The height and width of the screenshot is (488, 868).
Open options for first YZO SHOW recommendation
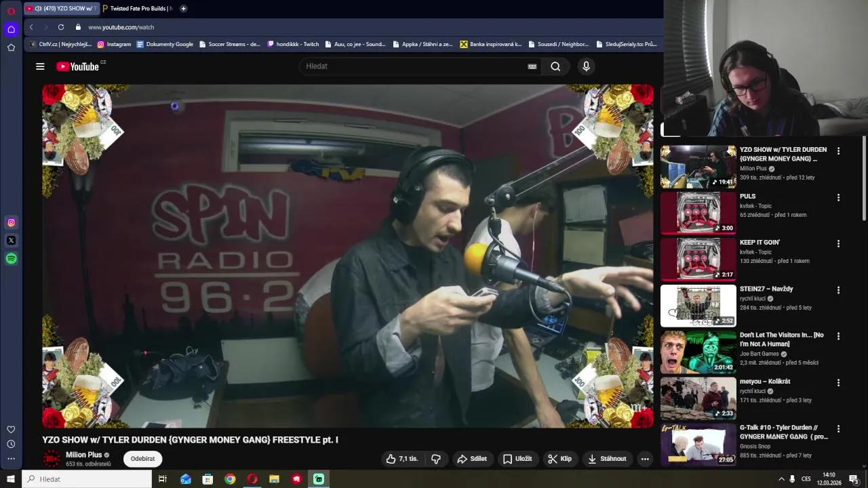point(838,151)
